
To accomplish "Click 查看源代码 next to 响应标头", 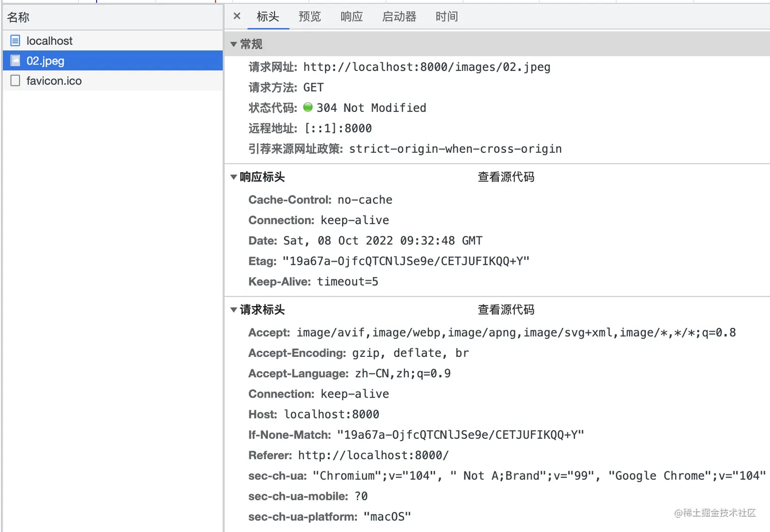I will coord(506,177).
